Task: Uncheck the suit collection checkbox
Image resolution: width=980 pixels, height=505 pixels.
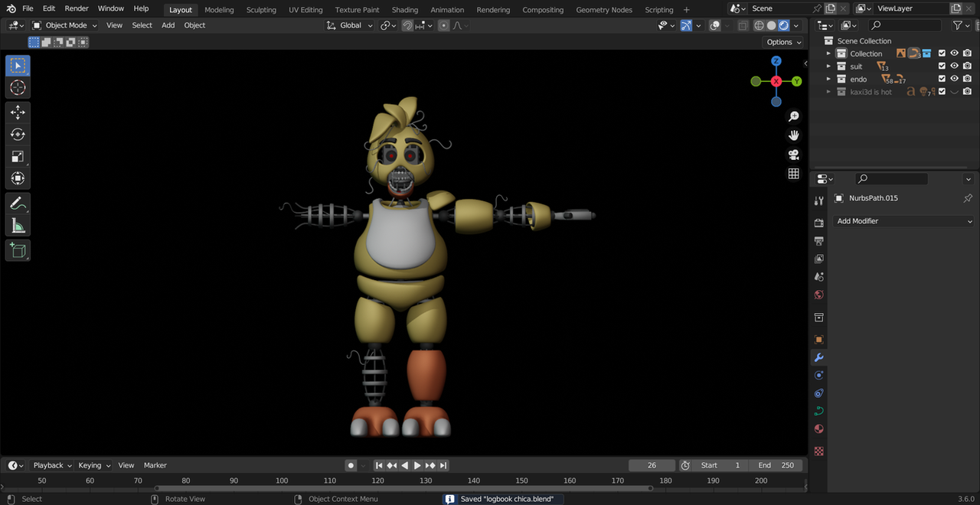Action: [942, 67]
